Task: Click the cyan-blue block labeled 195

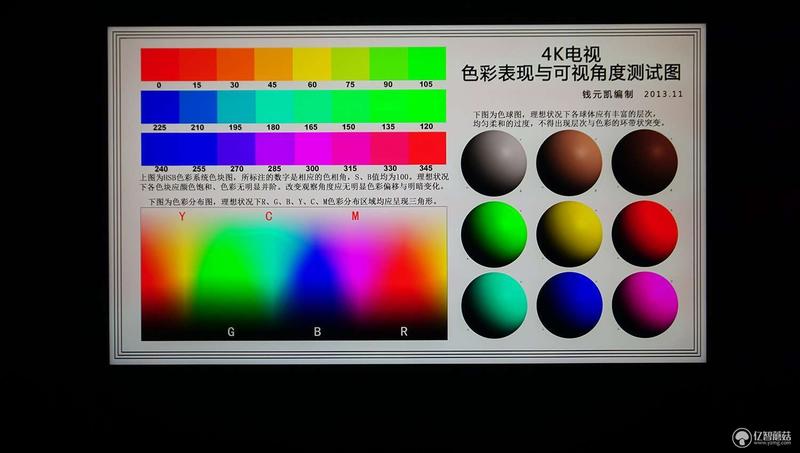Action: coord(236,107)
